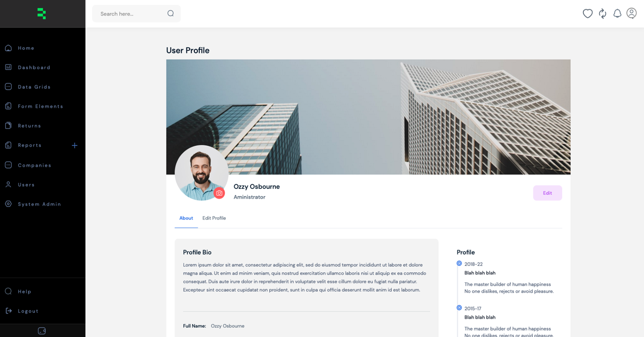Click the 2015-17 timeline marker
The image size is (644, 337).
pos(459,308)
